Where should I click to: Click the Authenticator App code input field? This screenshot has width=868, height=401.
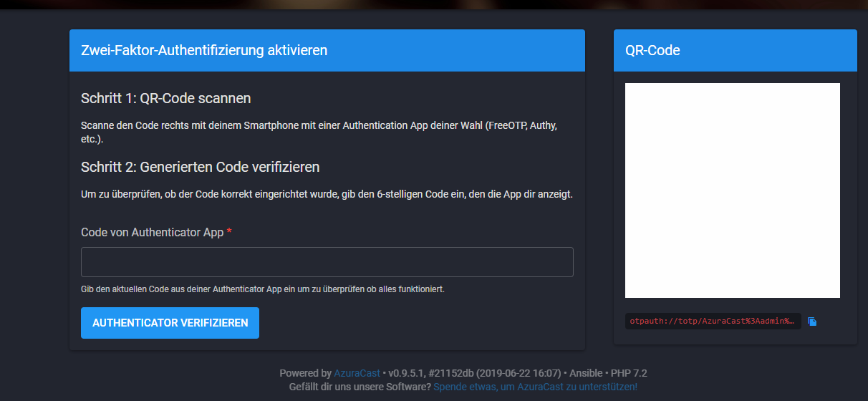pos(327,262)
